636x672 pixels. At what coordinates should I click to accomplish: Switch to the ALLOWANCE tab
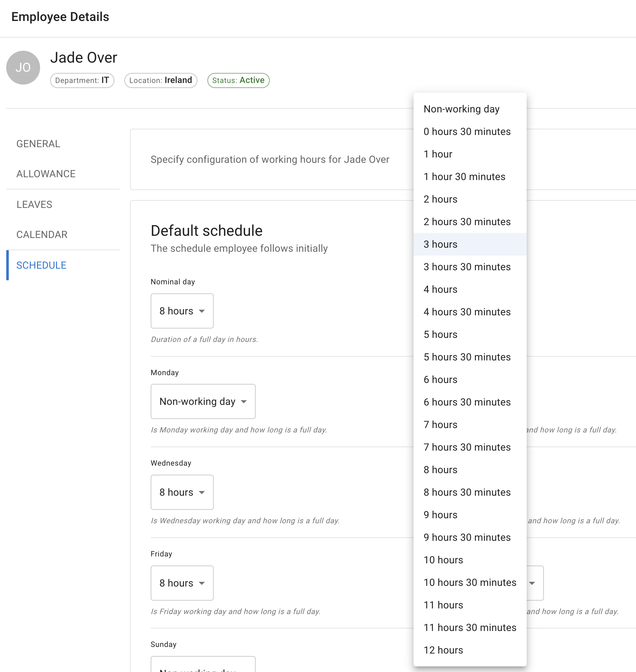46,173
